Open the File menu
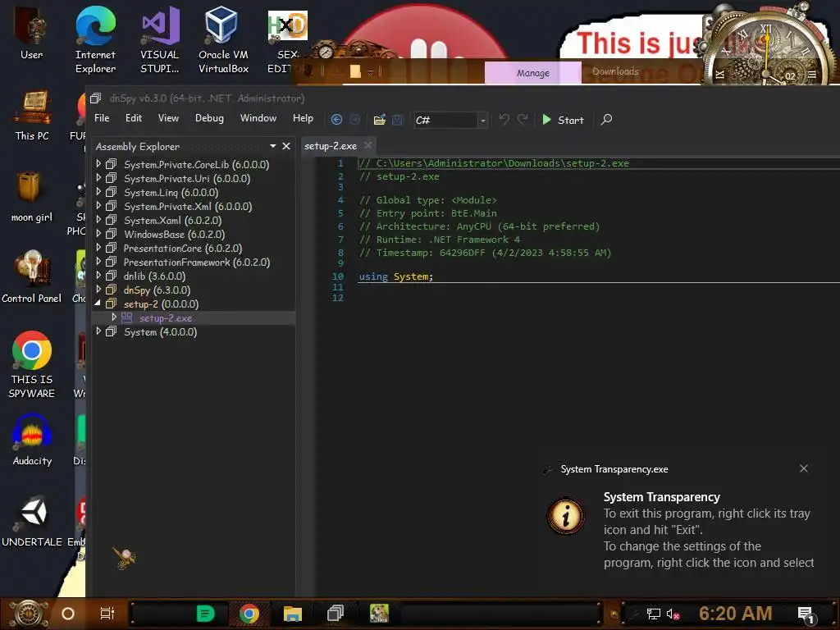This screenshot has height=630, width=840. [x=102, y=118]
